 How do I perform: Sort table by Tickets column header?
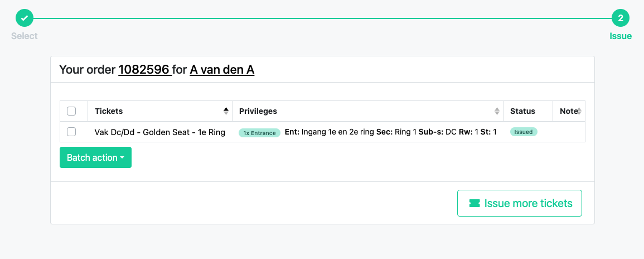point(160,111)
